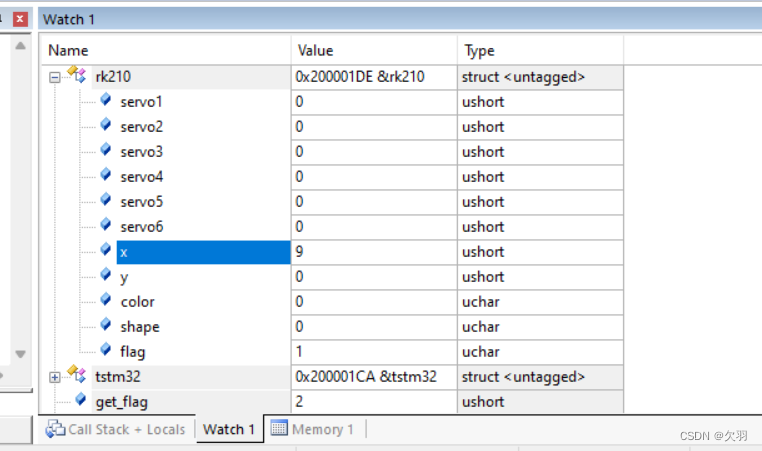762x451 pixels.
Task: Select the flag row name
Action: click(x=132, y=352)
